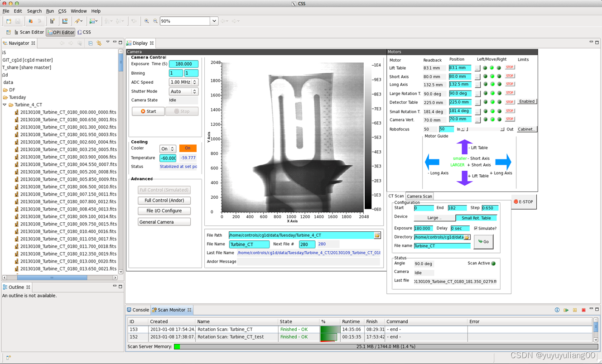602x364 pixels.
Task: Switch to the OPI Editor perspective
Action: tap(61, 32)
